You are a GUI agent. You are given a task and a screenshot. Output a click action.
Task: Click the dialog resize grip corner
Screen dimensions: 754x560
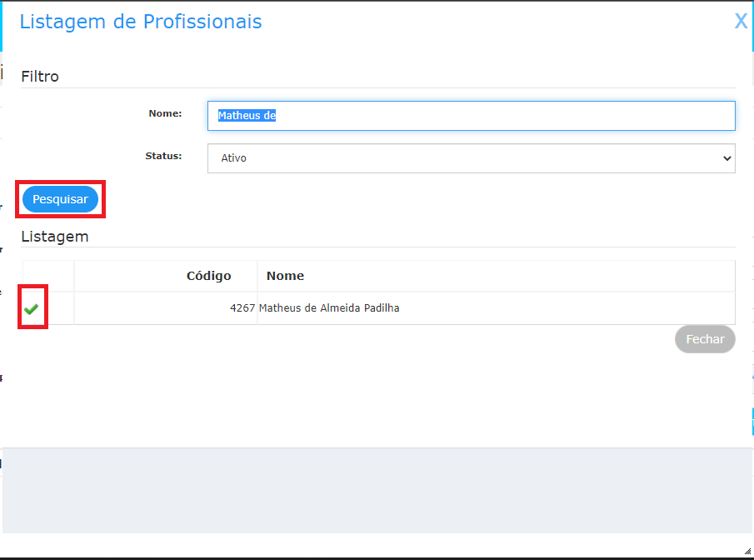pos(747,551)
